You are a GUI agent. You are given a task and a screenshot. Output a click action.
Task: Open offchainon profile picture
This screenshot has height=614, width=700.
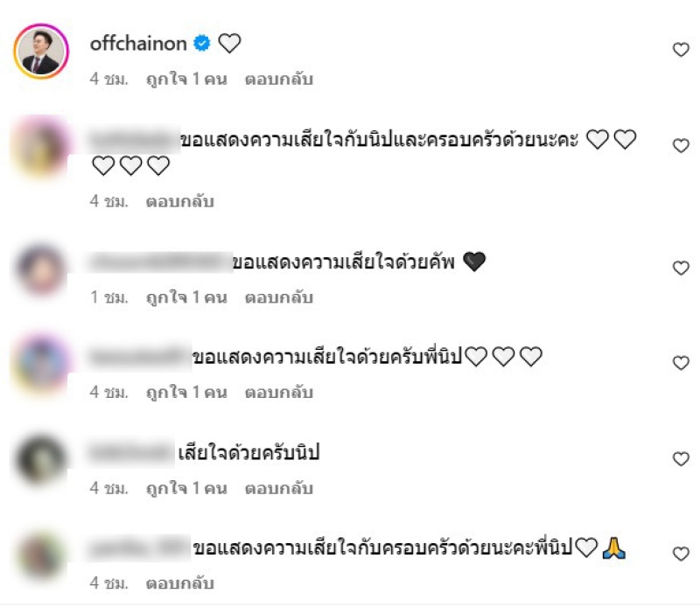(40, 51)
